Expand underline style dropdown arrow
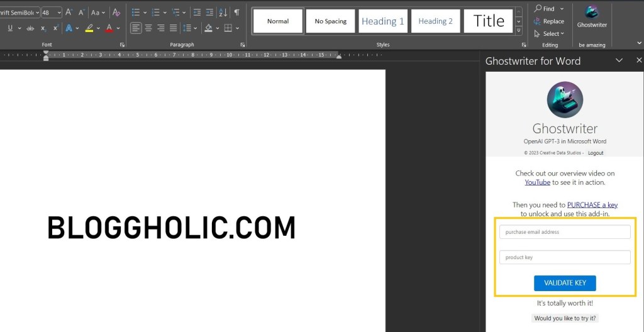The height and width of the screenshot is (332, 644). pos(18,28)
